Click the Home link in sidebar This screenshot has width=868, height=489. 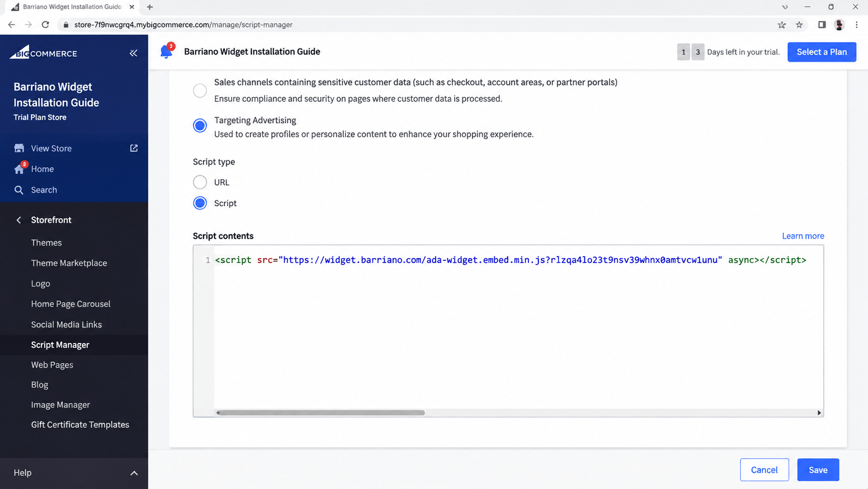[43, 169]
